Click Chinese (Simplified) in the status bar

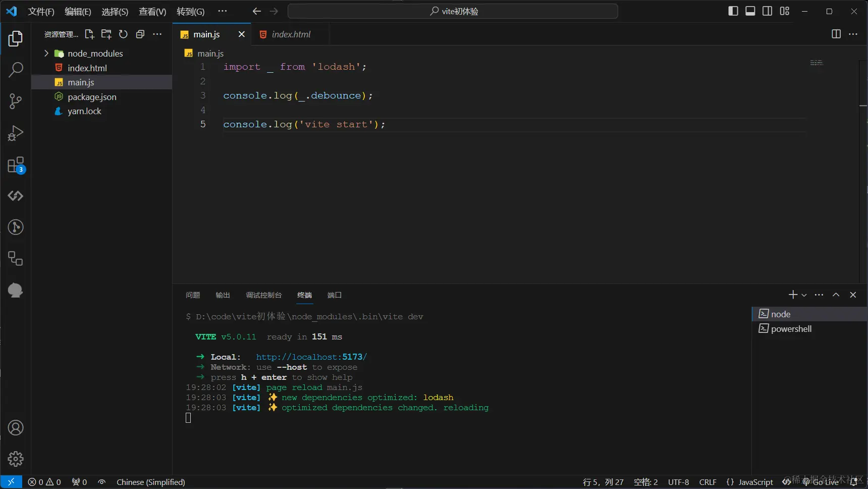(151, 482)
